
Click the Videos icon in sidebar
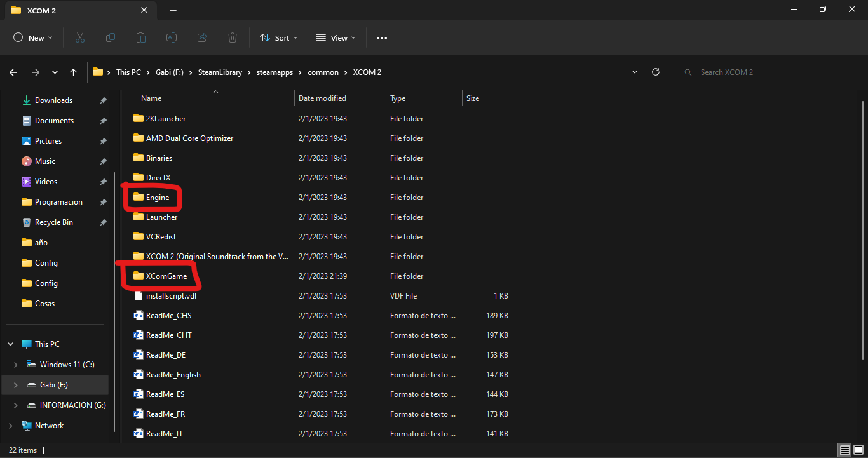click(27, 182)
